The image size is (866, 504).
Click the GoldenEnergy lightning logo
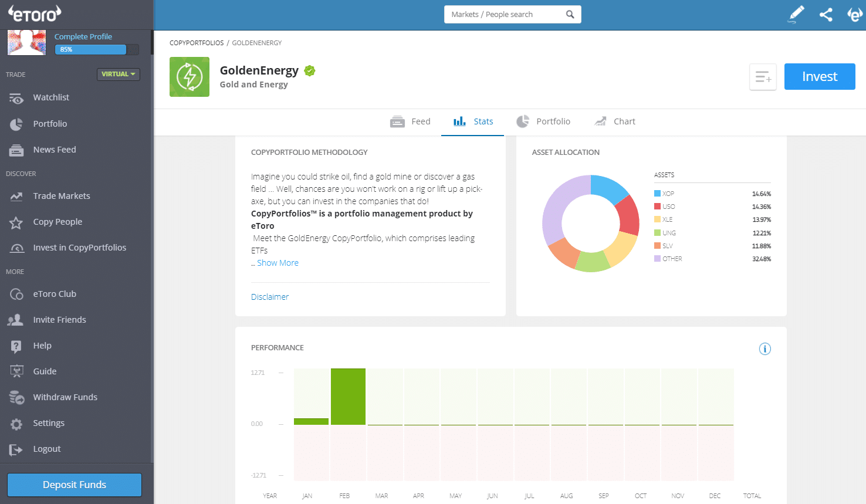pyautogui.click(x=190, y=77)
